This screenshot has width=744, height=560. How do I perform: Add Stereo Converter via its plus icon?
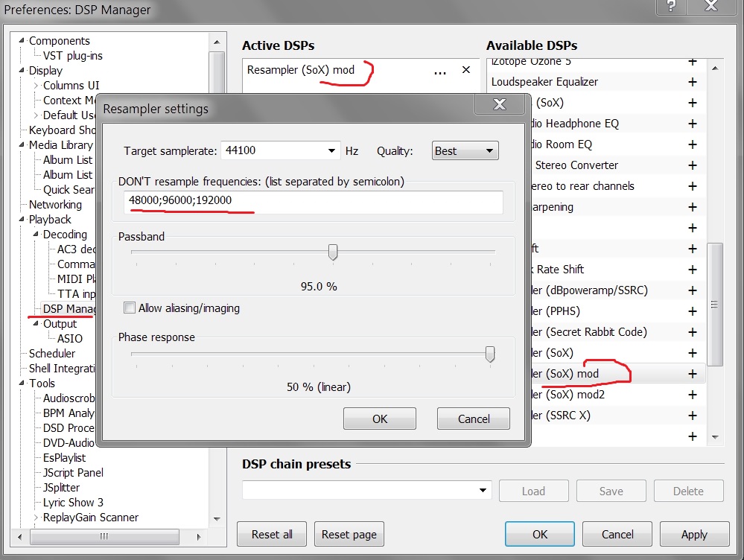tap(693, 165)
